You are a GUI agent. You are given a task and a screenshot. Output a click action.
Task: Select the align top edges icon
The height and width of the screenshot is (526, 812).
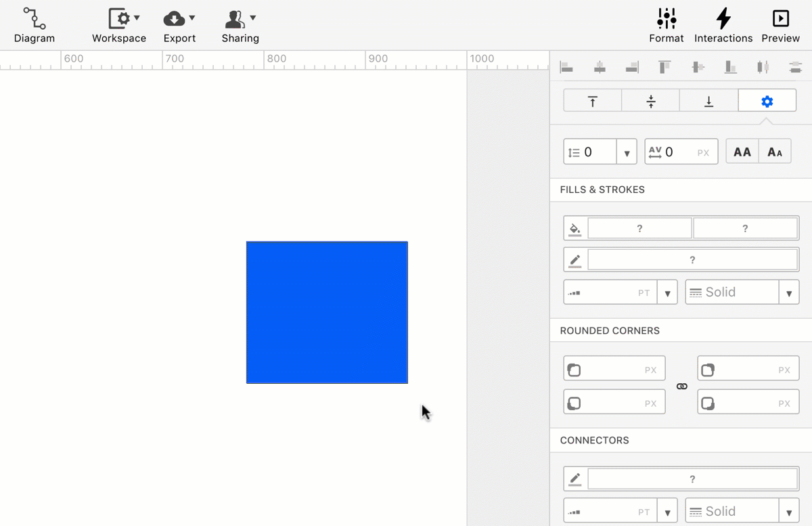[x=664, y=67]
